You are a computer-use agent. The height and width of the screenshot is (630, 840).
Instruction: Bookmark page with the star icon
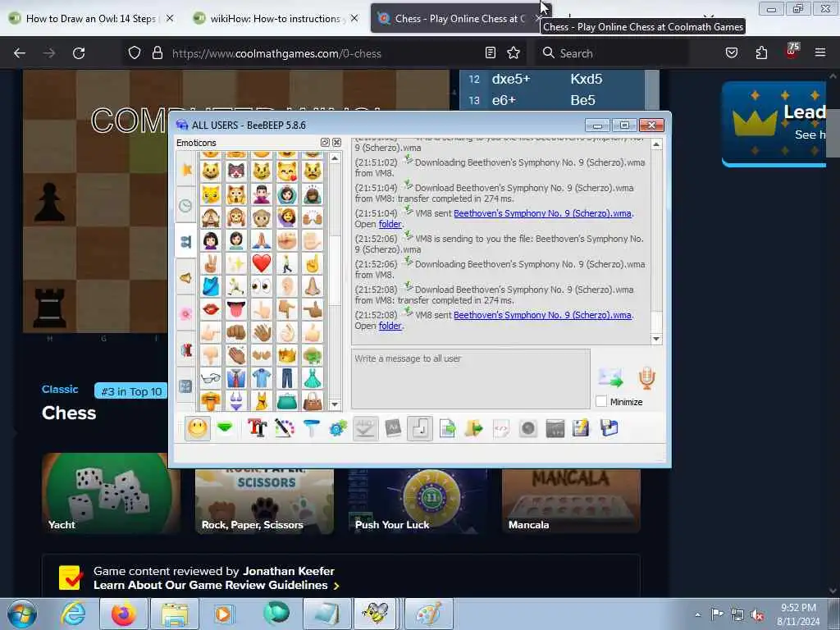[514, 52]
